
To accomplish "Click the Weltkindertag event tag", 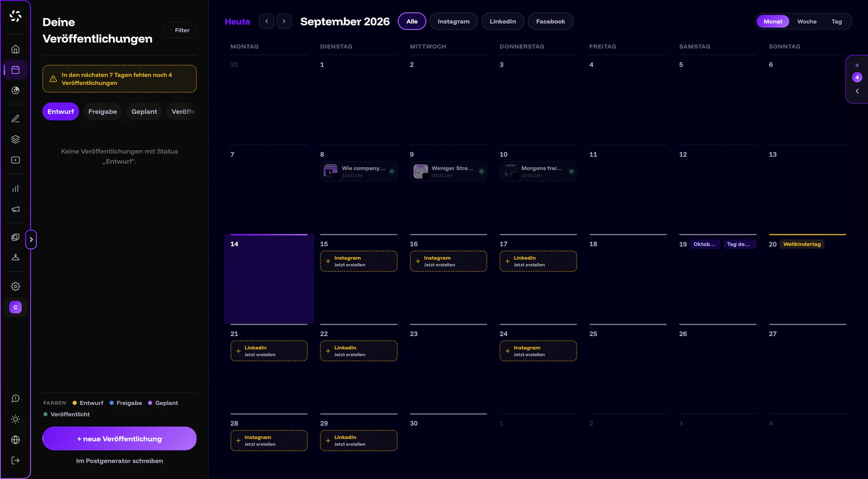I will point(802,244).
